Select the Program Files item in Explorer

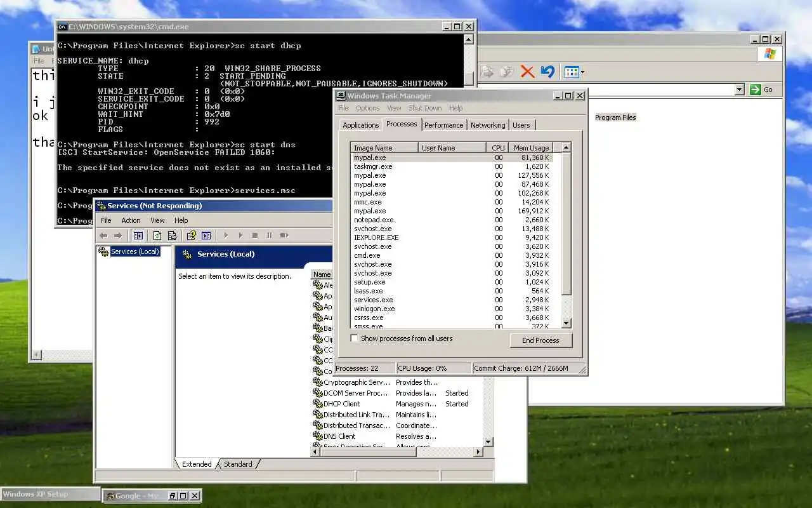pyautogui.click(x=615, y=117)
